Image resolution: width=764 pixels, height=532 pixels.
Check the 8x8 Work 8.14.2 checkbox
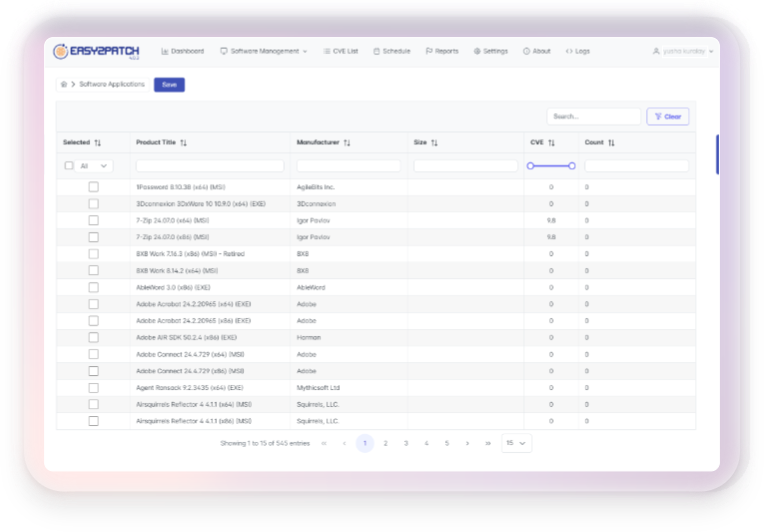pyautogui.click(x=94, y=270)
